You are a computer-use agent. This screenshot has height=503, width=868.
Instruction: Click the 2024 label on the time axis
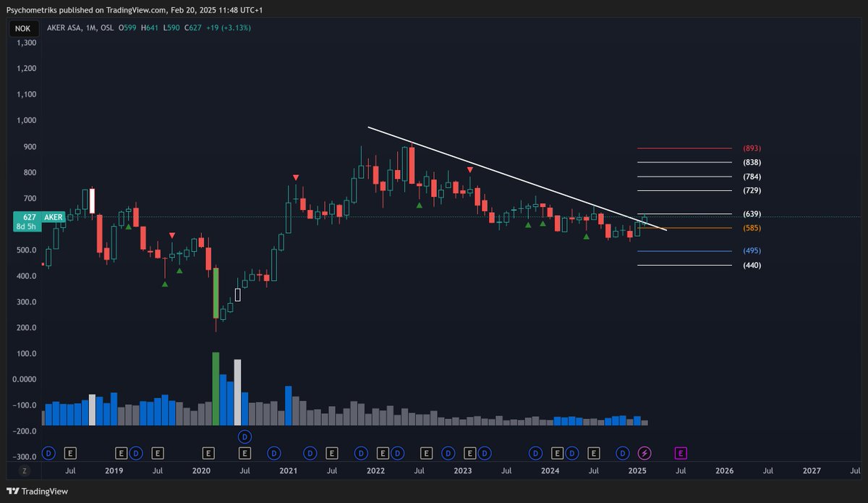(x=550, y=470)
